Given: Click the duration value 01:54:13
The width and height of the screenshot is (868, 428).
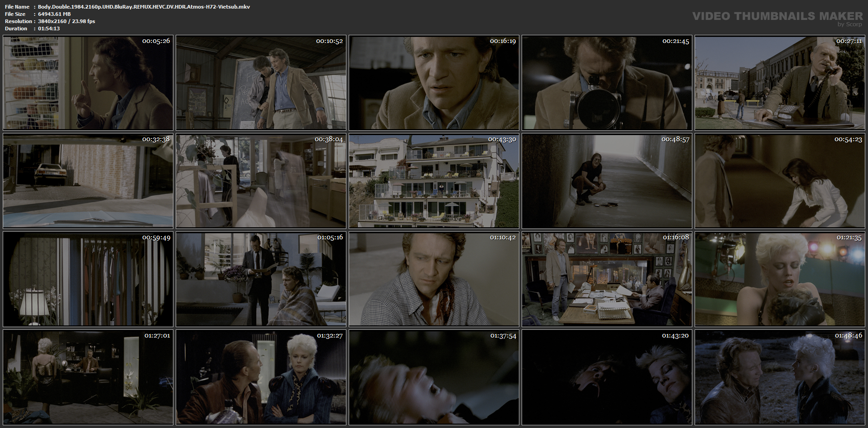Looking at the screenshot, I should [x=49, y=29].
